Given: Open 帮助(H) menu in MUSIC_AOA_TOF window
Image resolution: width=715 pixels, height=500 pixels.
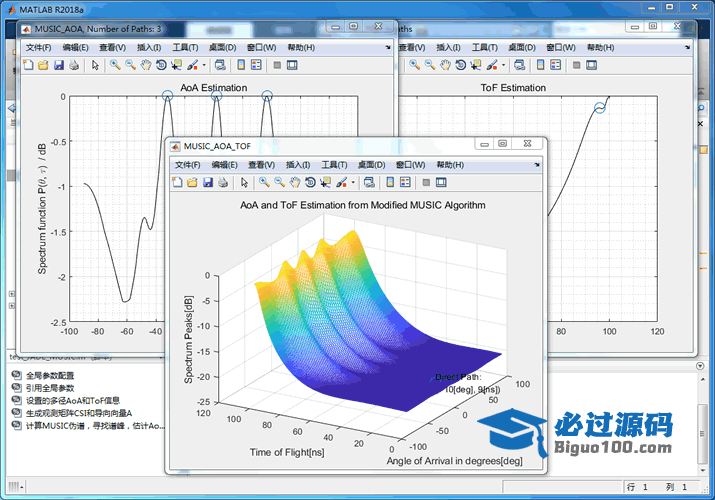Looking at the screenshot, I should 450,165.
